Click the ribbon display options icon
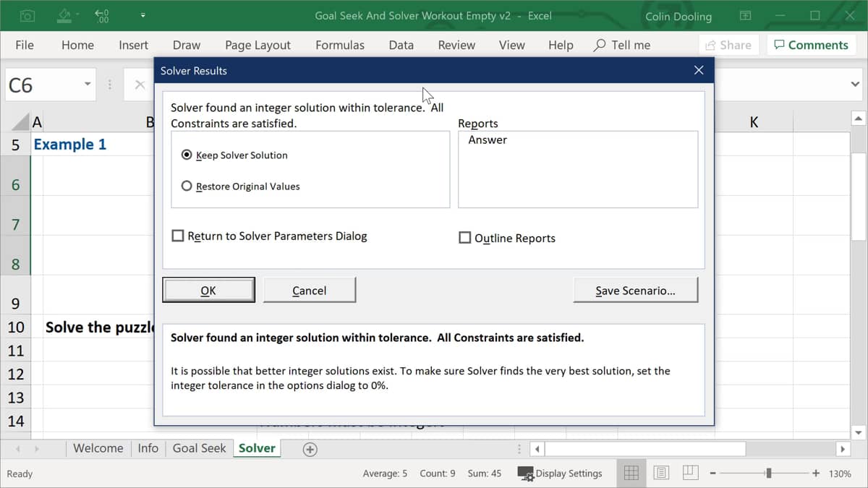This screenshot has width=868, height=488. click(x=745, y=15)
